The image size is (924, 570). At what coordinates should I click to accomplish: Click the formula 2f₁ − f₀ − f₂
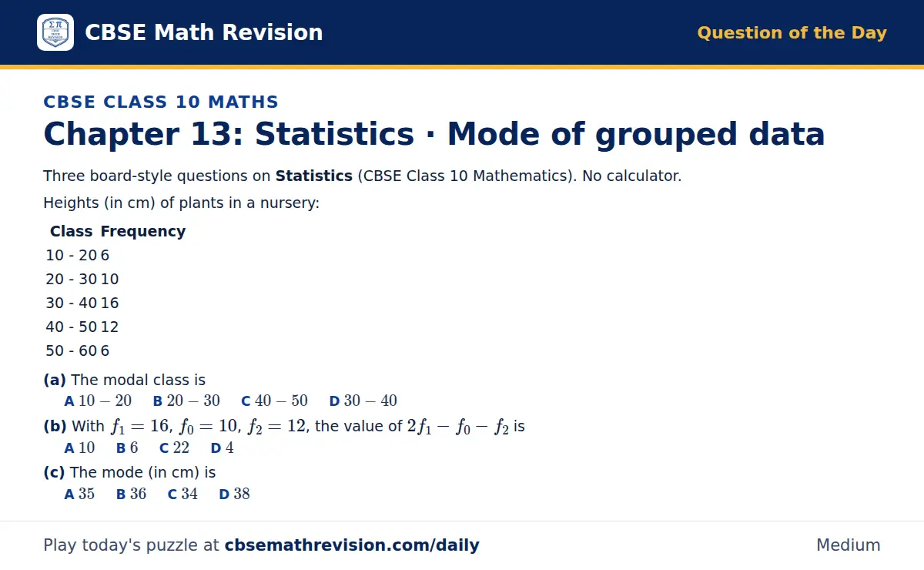pos(457,427)
